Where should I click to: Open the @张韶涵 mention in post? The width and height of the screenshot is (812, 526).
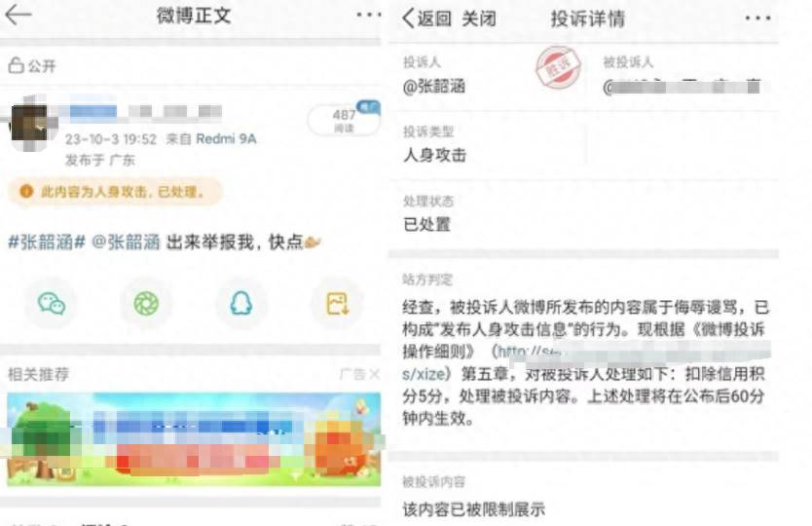[126, 242]
